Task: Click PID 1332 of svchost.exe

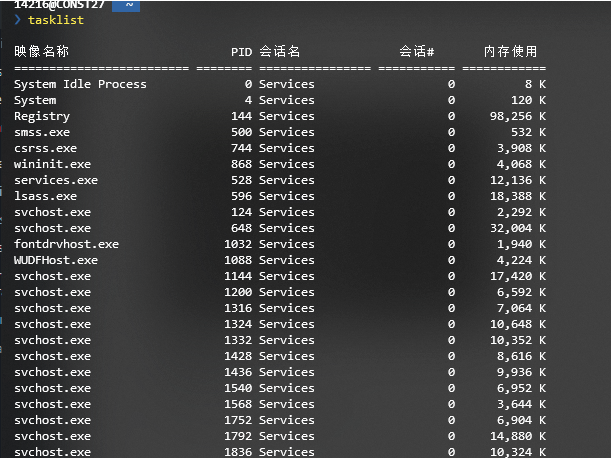Action: coord(238,340)
